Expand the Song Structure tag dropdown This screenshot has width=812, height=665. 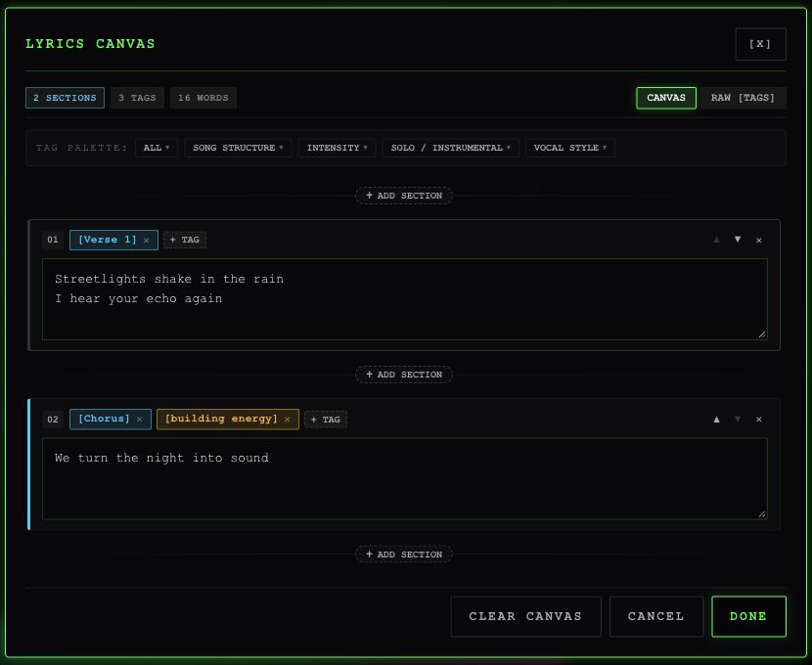coord(238,148)
